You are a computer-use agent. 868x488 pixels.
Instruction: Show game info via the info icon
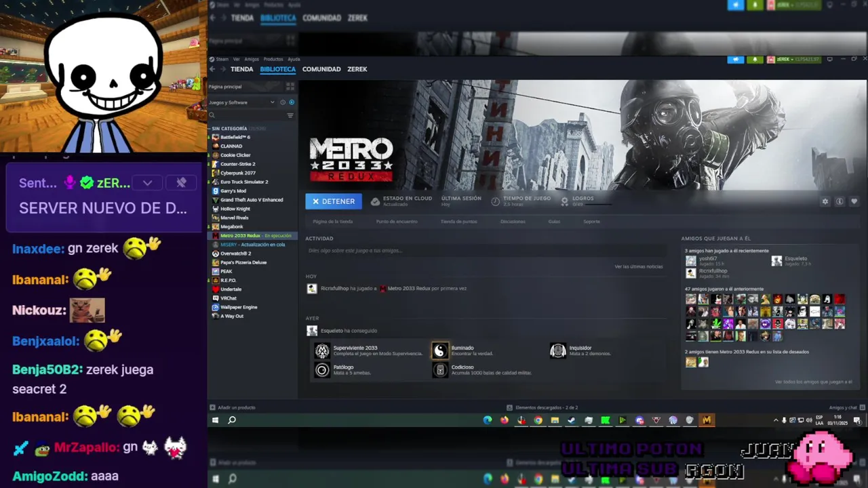click(840, 201)
